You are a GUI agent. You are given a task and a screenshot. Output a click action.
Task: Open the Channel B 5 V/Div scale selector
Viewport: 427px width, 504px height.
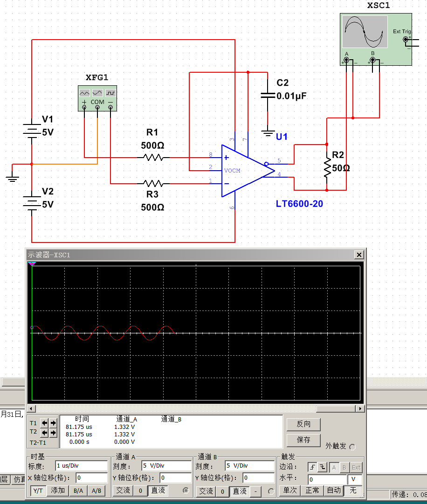(x=249, y=466)
